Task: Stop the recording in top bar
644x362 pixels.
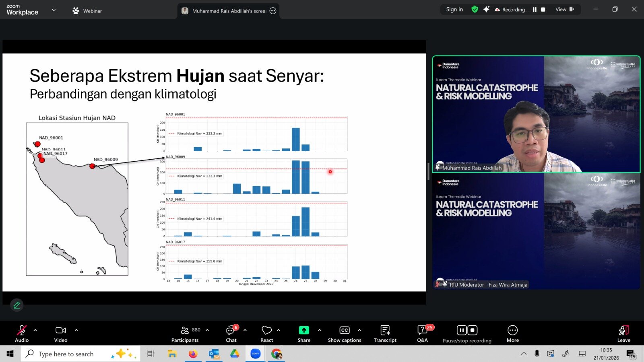Action: [x=543, y=10]
